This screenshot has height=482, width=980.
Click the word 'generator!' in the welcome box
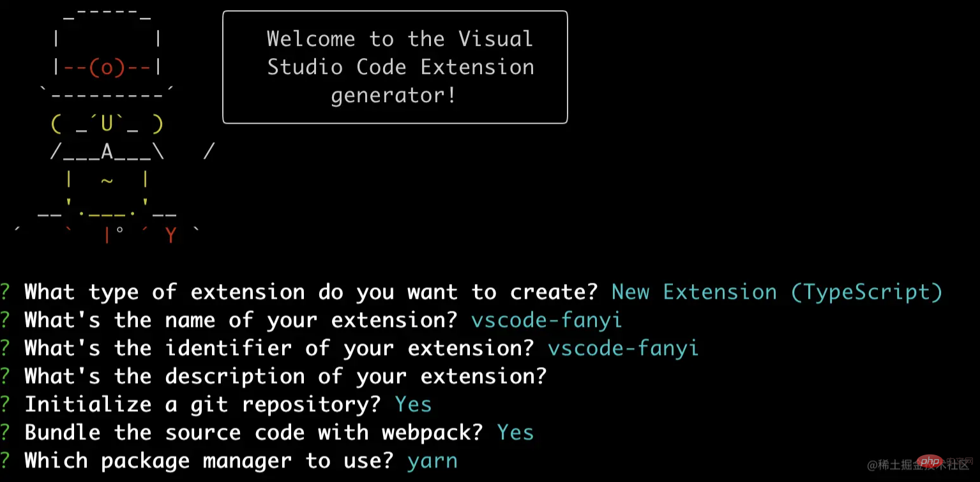(394, 95)
